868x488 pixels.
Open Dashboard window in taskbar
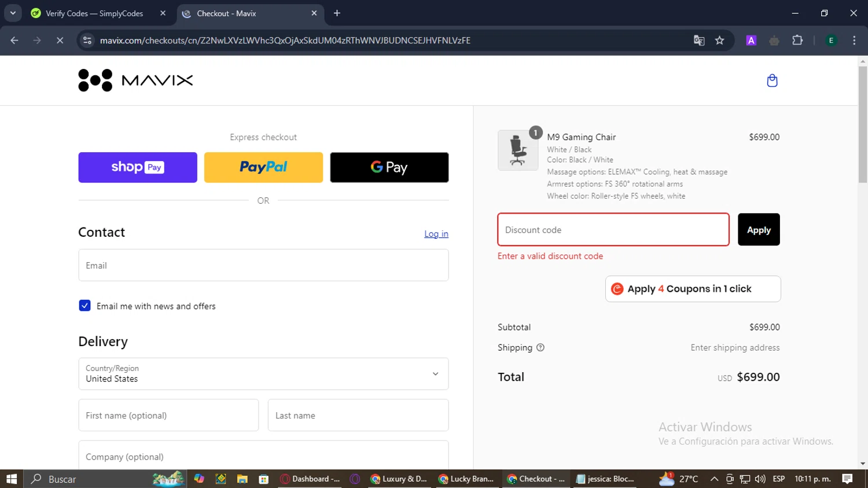pyautogui.click(x=310, y=479)
